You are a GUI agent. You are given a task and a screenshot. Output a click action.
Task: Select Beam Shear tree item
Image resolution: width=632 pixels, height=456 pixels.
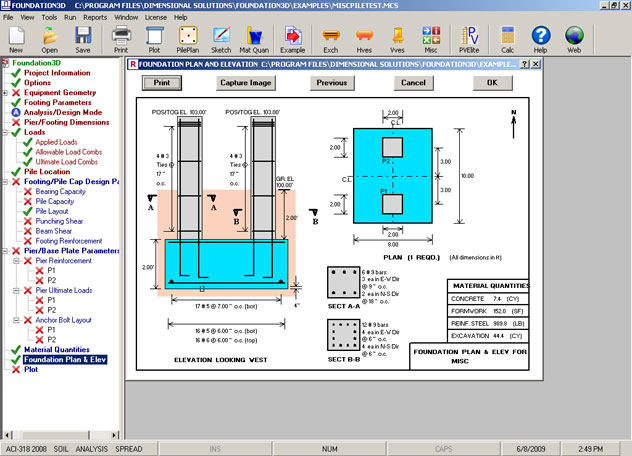click(x=54, y=231)
